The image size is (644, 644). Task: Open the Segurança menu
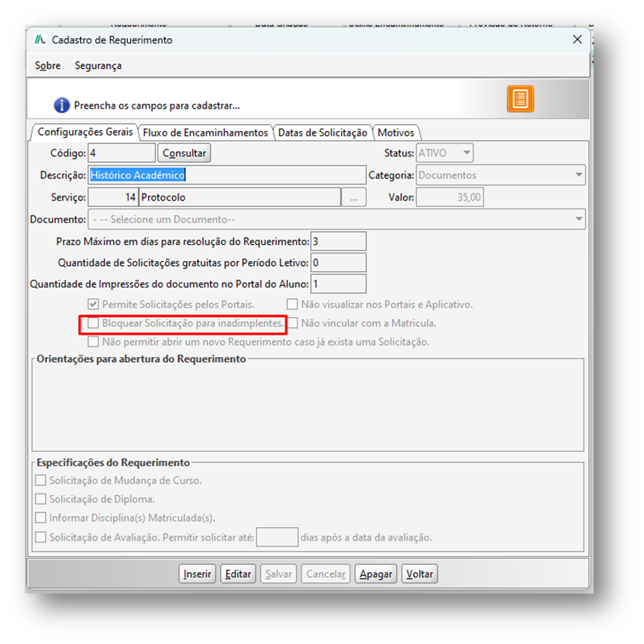[x=98, y=66]
